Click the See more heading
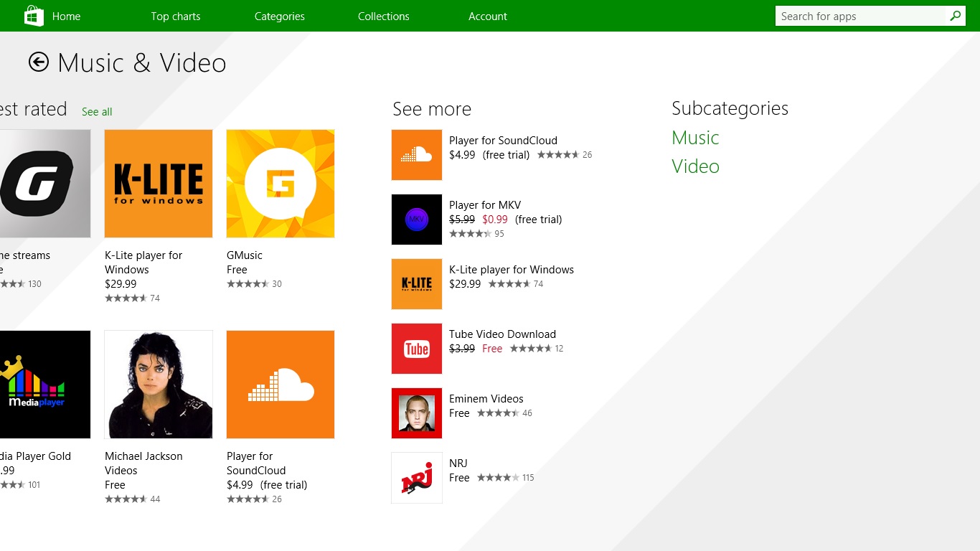 tap(432, 109)
